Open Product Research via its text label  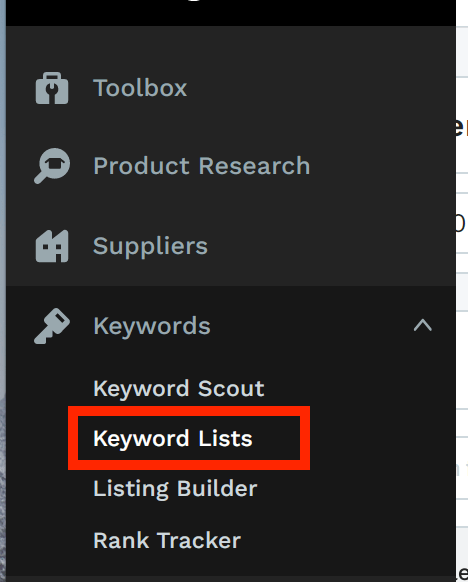202,166
